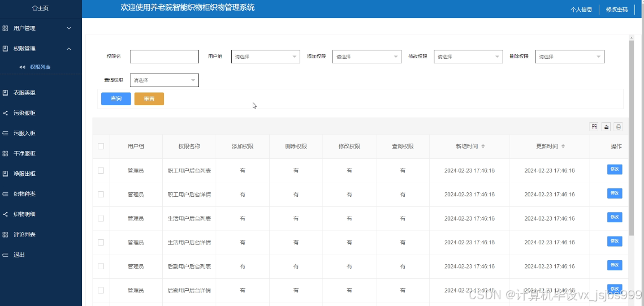644x306 pixels.
Task: Click the blue 查询 button
Action: (116, 98)
